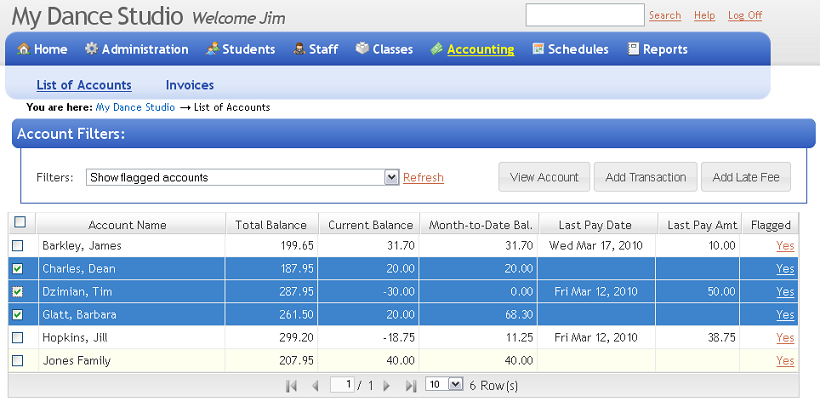Click the Accounting money icon
The width and height of the screenshot is (820, 402).
437,49
